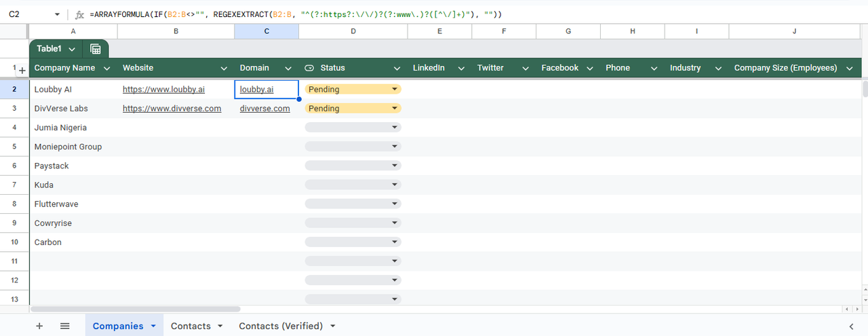868x336 pixels.
Task: Select row 10 header
Action: (x=14, y=242)
